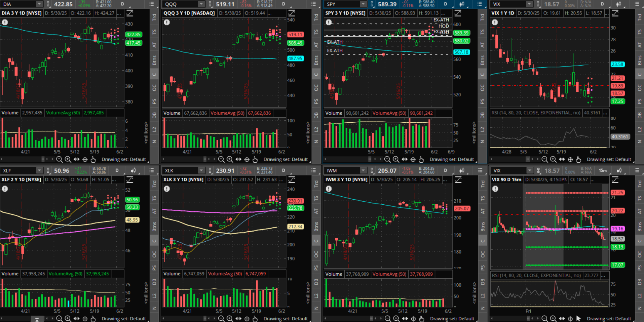Image resolution: width=644 pixels, height=322 pixels.
Task: Select the pointer hand tool on the DIA chart
Action: (93, 159)
